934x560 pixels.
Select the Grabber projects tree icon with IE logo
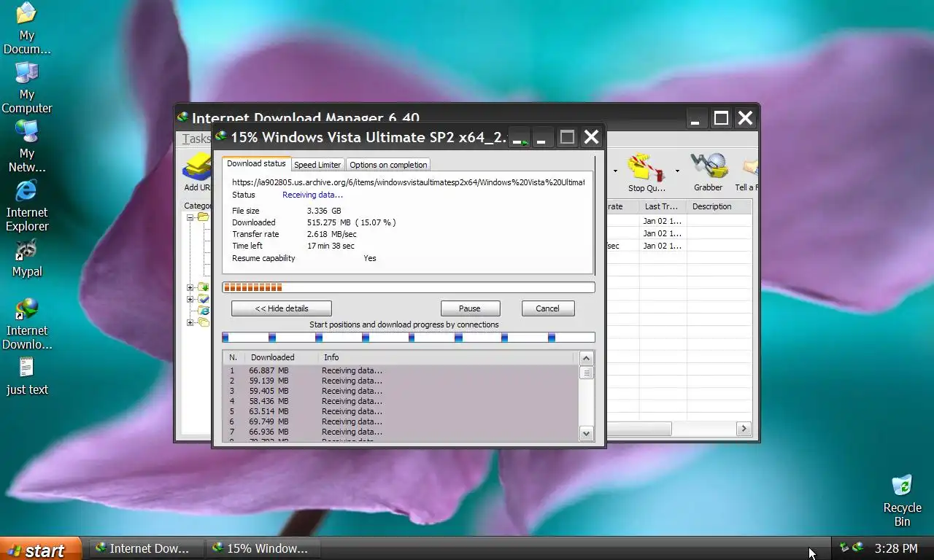(204, 311)
